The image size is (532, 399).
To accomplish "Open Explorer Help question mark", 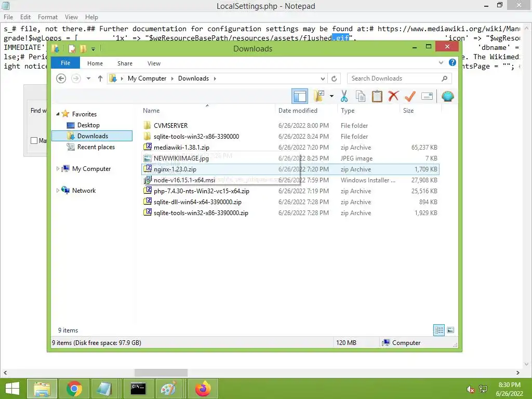I will (453, 62).
